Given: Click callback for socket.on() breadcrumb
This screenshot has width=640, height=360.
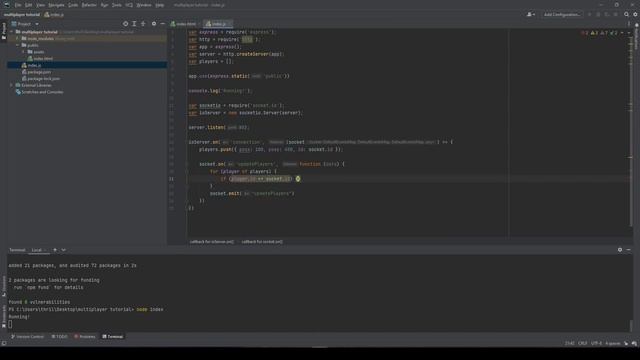Looking at the screenshot, I should pos(262,242).
